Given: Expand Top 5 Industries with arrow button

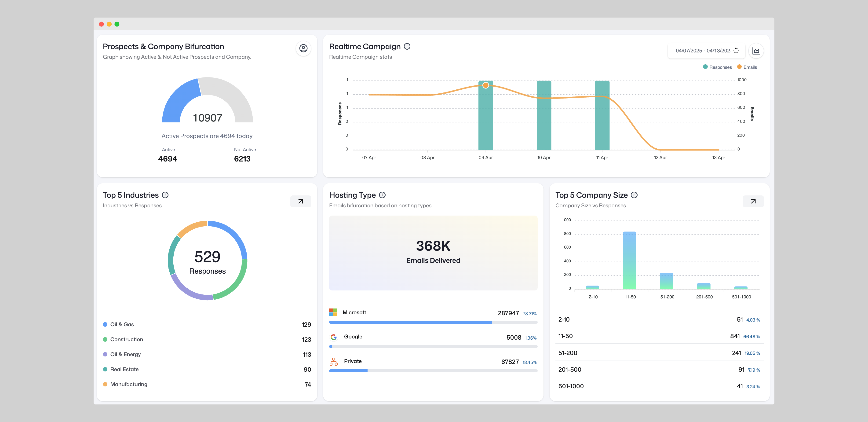Looking at the screenshot, I should pyautogui.click(x=301, y=202).
